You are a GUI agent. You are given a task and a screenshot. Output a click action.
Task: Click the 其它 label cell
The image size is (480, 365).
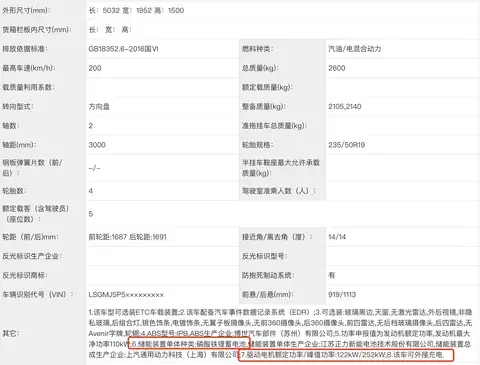tap(43, 333)
